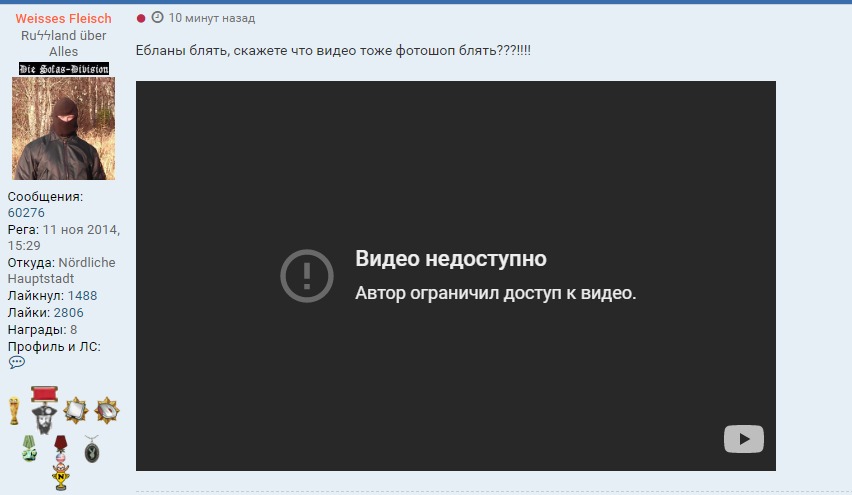Click the dark oval pendant award
852x495 pixels.
tap(92, 449)
